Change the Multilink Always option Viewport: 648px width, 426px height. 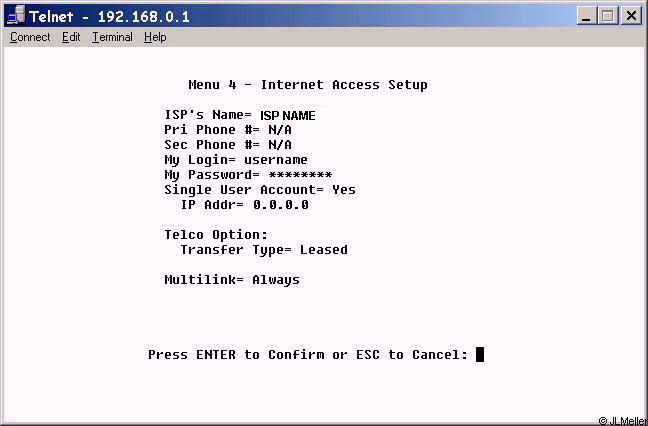click(276, 280)
